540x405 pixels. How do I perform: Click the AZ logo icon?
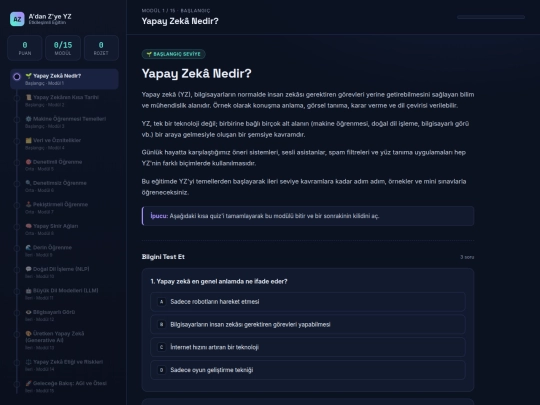tap(17, 19)
